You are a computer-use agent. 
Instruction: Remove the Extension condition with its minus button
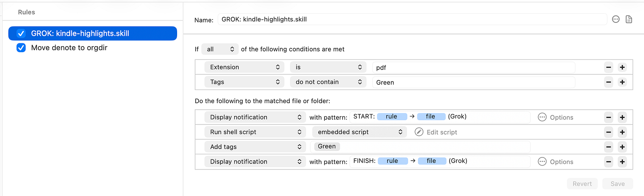[x=609, y=67]
